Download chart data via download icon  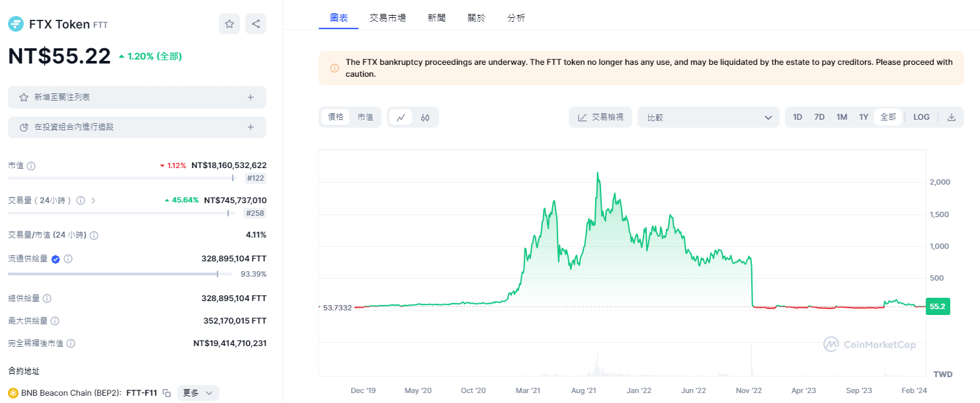coord(952,117)
